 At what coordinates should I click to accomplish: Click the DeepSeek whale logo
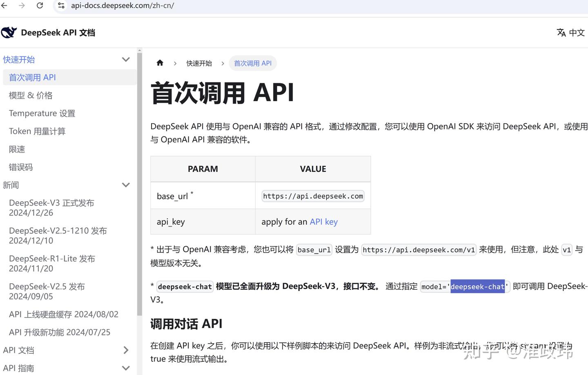click(x=9, y=32)
